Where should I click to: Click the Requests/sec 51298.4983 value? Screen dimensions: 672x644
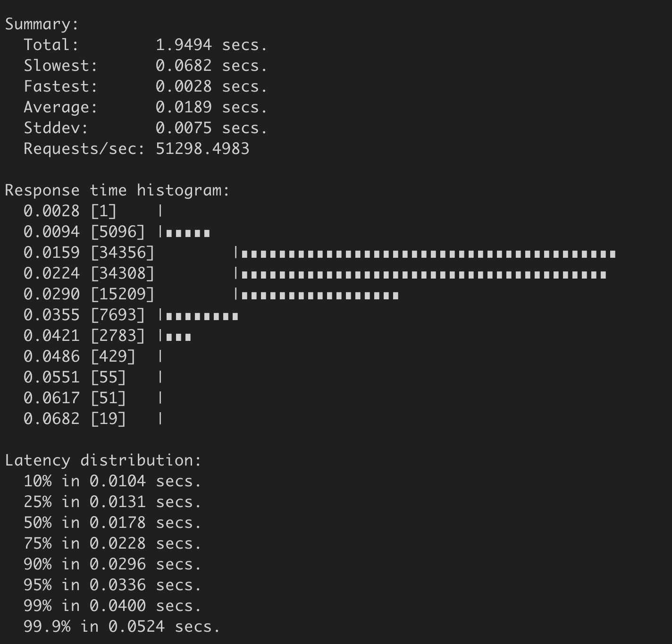coord(202,149)
